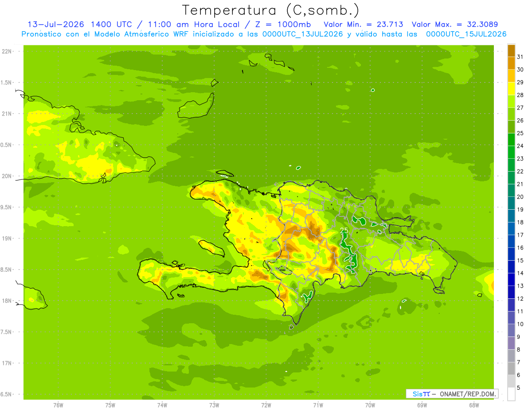Click the 'Z = 1000mb' pressure level text
The height and width of the screenshot is (411, 532).
click(282, 24)
